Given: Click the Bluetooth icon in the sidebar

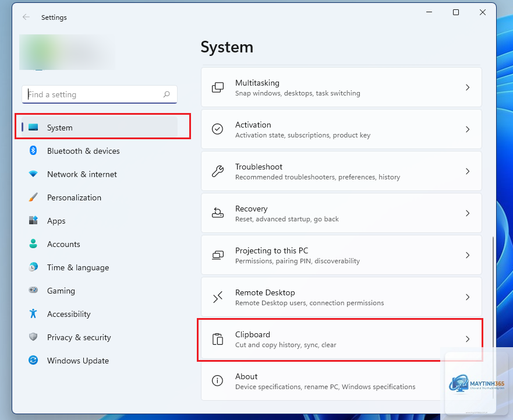Looking at the screenshot, I should (33, 151).
